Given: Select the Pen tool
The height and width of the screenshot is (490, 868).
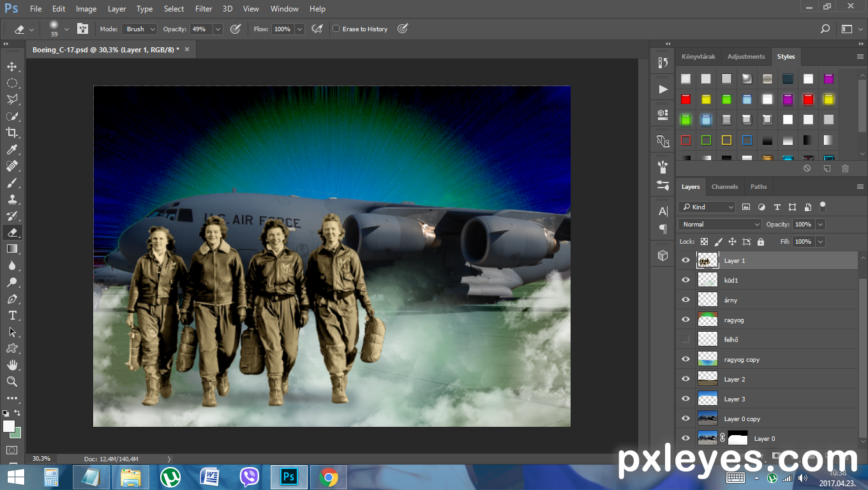Looking at the screenshot, I should pos(12,299).
